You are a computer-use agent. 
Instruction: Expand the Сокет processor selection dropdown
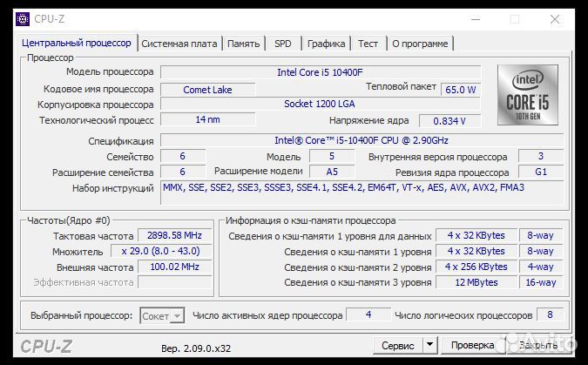pos(162,316)
